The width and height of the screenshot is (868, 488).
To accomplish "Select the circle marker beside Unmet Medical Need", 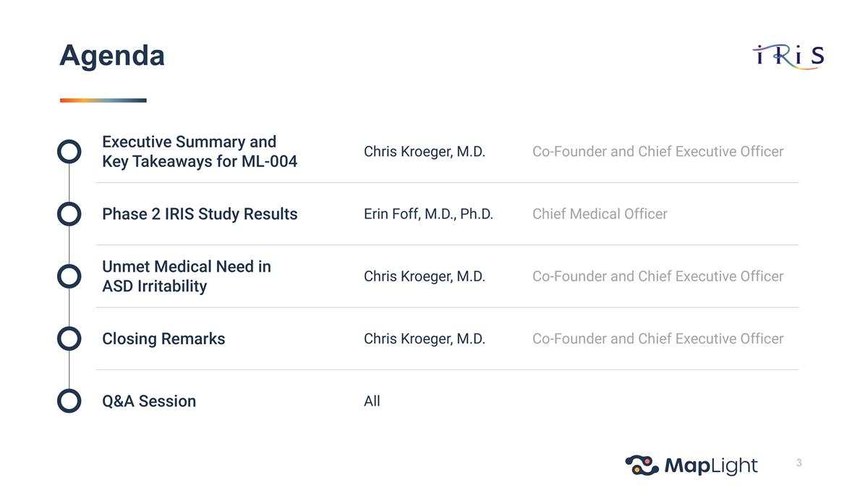I will 69,276.
